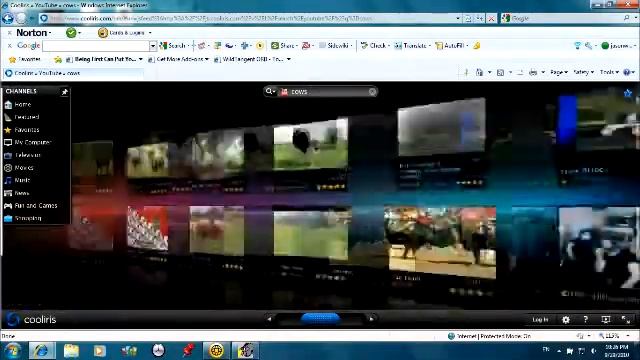Open the Favorites star button
The image size is (640, 360).
click(x=24, y=60)
